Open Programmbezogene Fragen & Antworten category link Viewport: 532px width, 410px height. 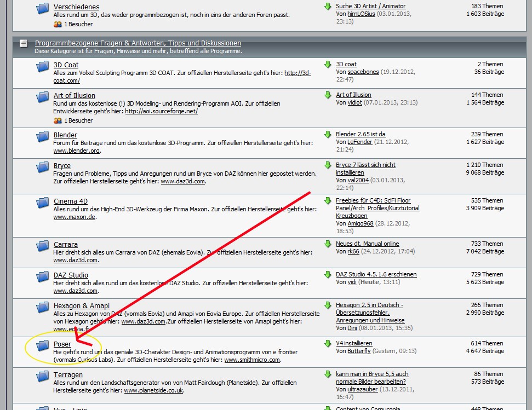click(138, 43)
